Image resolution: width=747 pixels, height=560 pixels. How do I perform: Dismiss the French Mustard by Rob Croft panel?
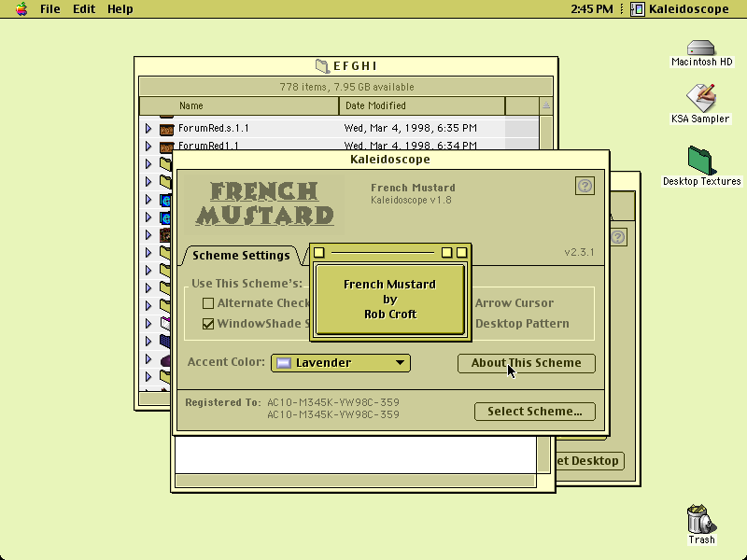390,300
